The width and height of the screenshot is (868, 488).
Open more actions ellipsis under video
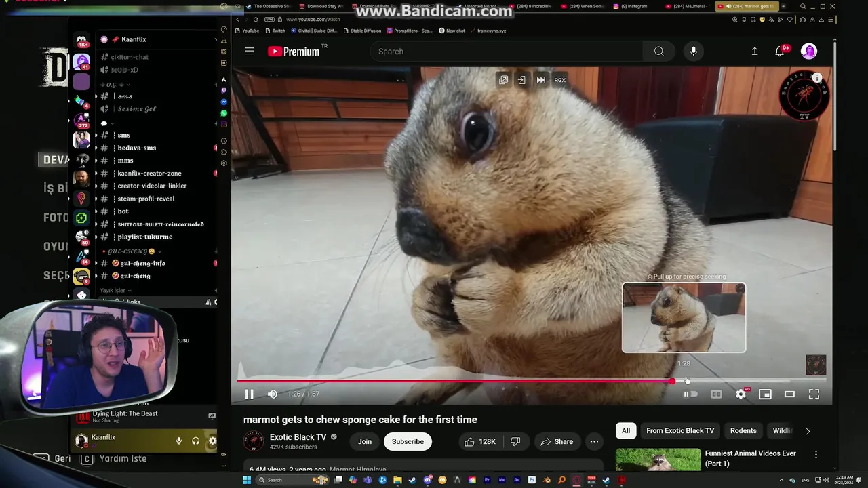[x=594, y=442]
